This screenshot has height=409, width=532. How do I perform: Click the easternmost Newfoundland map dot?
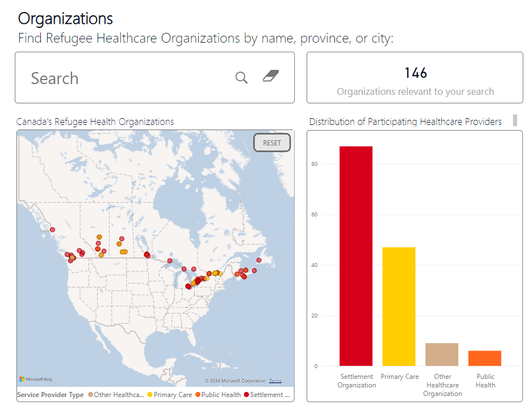[259, 260]
